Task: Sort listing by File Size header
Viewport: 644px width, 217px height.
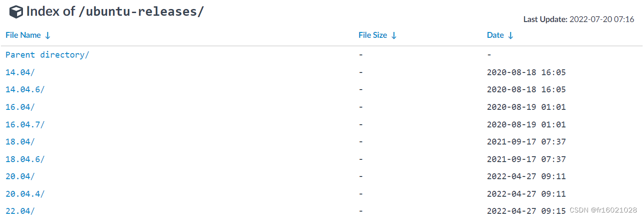Action: click(373, 35)
